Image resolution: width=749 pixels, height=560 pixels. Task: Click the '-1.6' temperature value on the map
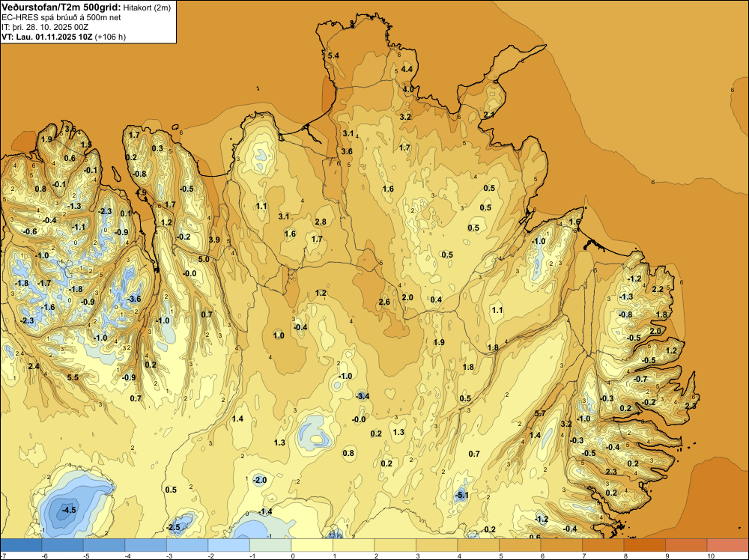pos(48,307)
